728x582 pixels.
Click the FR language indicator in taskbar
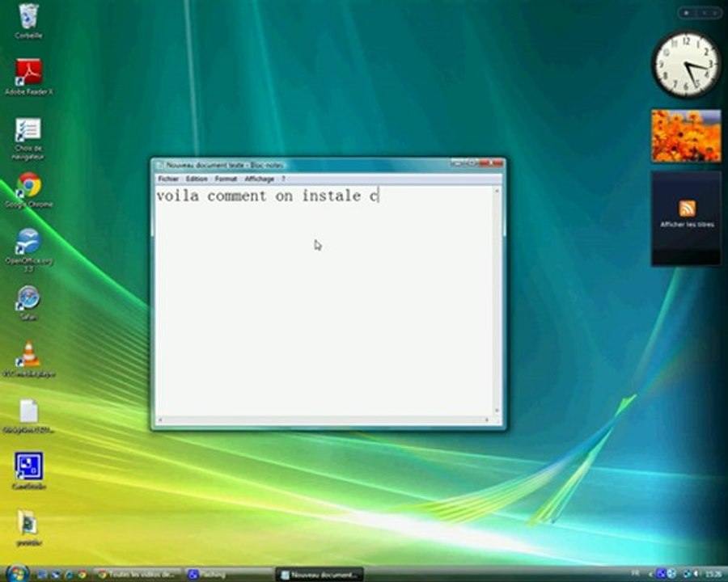click(636, 573)
